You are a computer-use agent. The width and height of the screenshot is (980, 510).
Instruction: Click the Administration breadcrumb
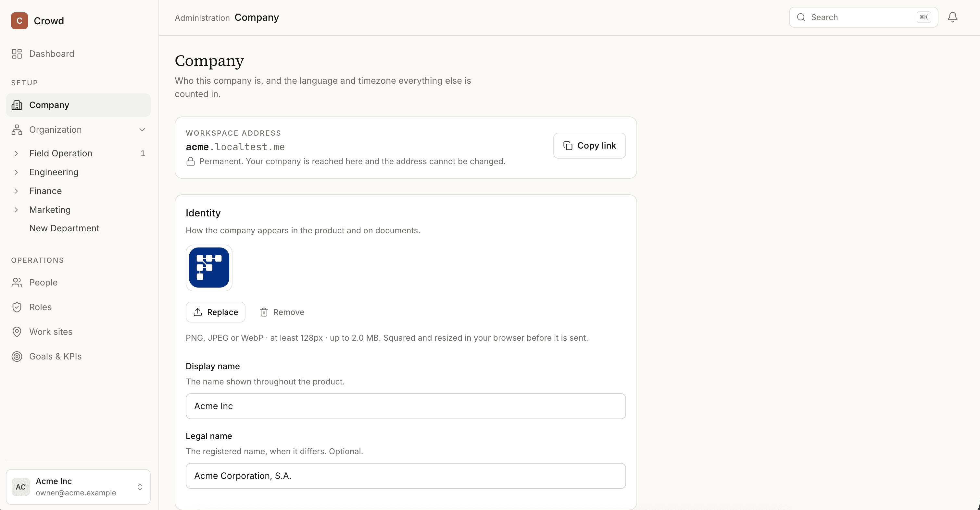coord(202,18)
